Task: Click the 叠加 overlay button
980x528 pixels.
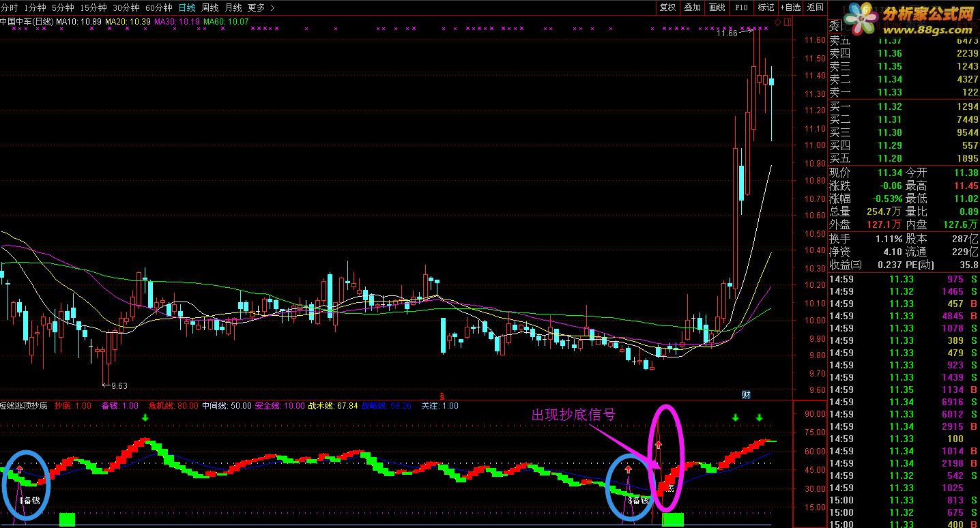Action: click(x=692, y=8)
